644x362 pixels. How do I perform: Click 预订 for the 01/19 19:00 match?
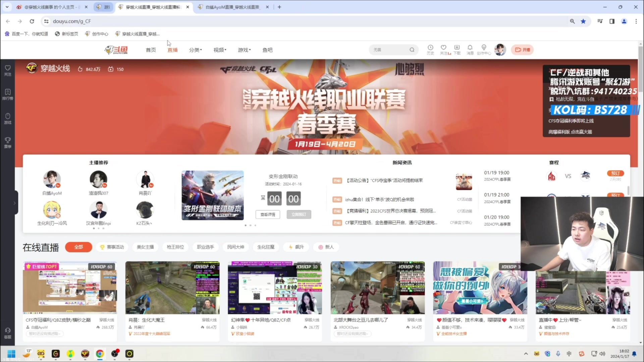tap(615, 173)
